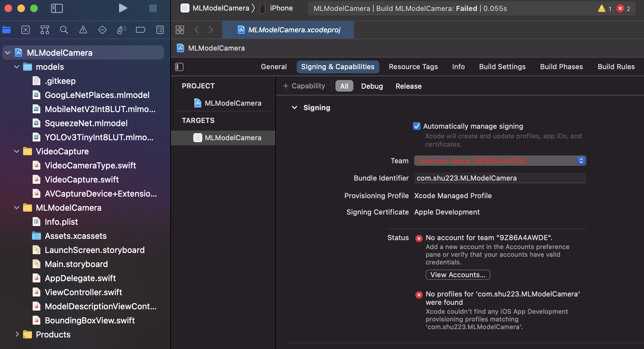Open the Report navigator icon

(160, 30)
